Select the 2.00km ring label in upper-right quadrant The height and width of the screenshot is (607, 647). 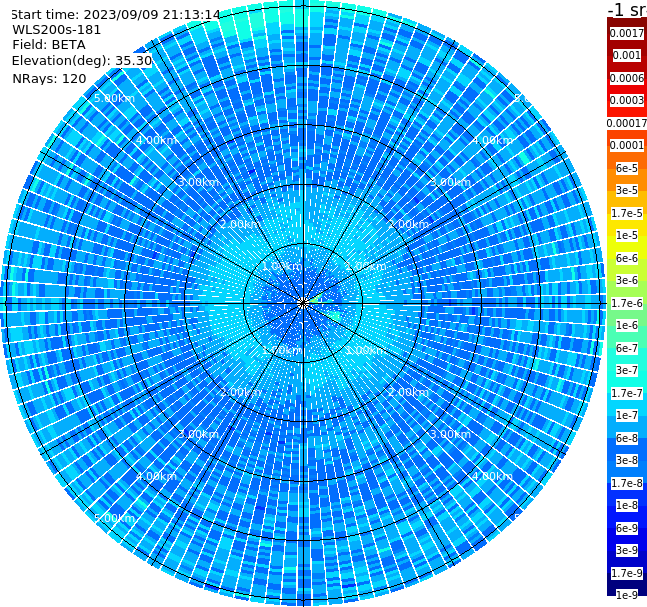(x=408, y=224)
